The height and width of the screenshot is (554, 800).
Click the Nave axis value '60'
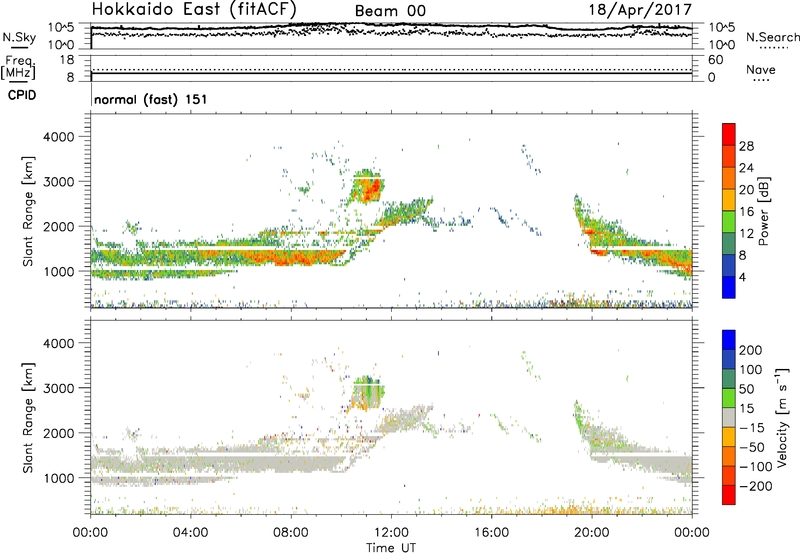pos(715,60)
